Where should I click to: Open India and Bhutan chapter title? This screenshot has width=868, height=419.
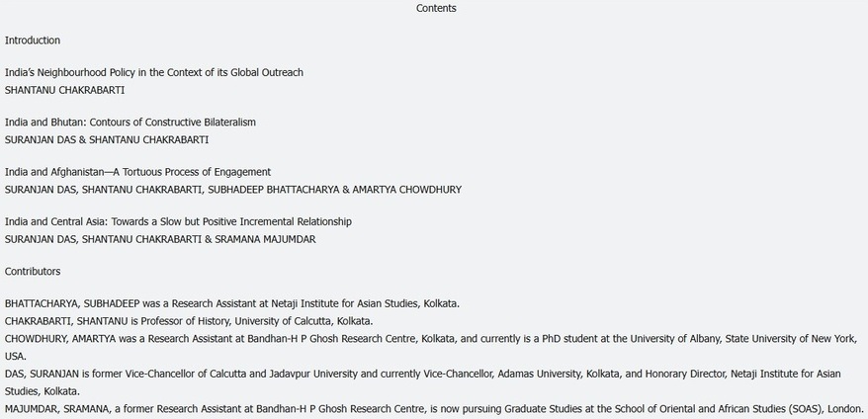point(130,123)
